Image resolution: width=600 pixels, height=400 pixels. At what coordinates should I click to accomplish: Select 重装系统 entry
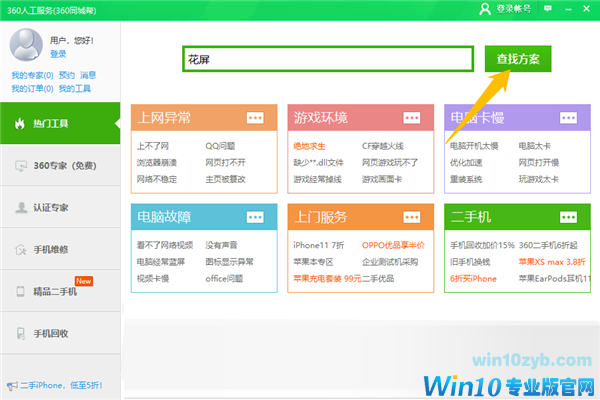tap(466, 179)
